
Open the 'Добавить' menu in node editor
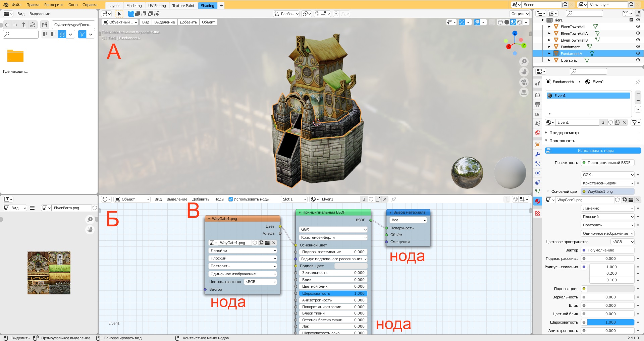[201, 199]
